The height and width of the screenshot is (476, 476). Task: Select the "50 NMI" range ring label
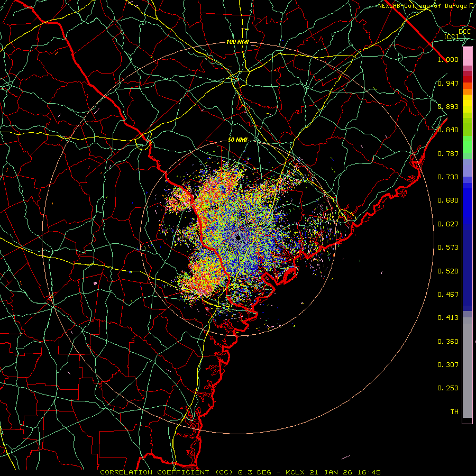click(x=237, y=140)
